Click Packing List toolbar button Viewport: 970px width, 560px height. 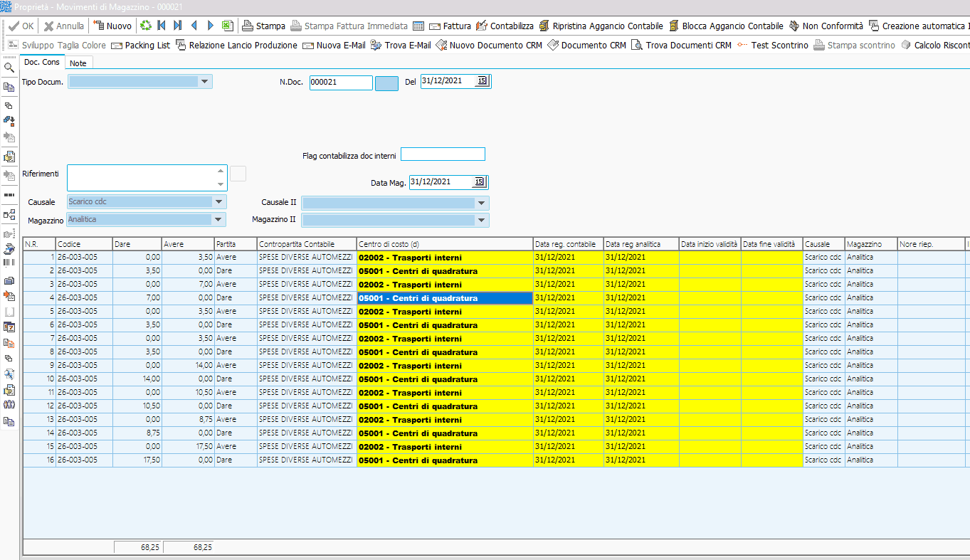(141, 45)
